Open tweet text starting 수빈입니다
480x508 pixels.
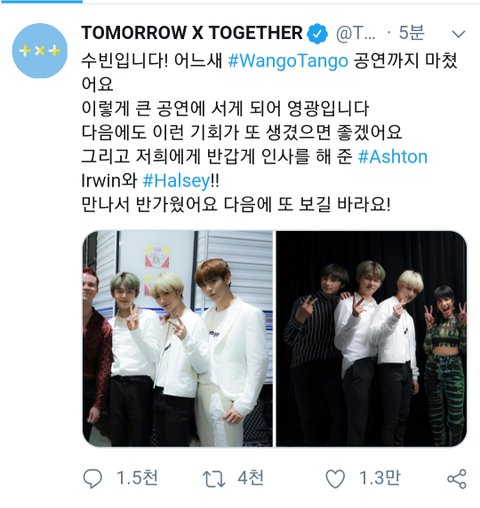[x=270, y=133]
